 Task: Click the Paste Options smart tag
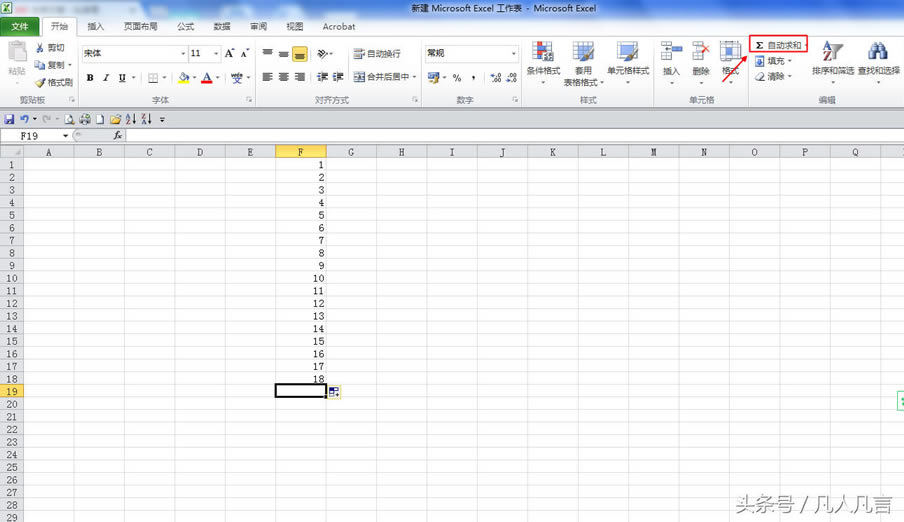[x=334, y=392]
